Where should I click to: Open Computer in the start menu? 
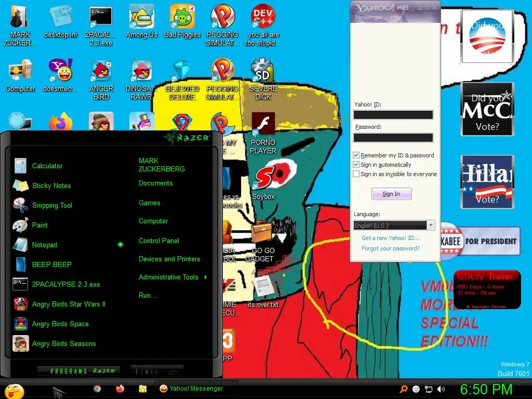coord(153,221)
